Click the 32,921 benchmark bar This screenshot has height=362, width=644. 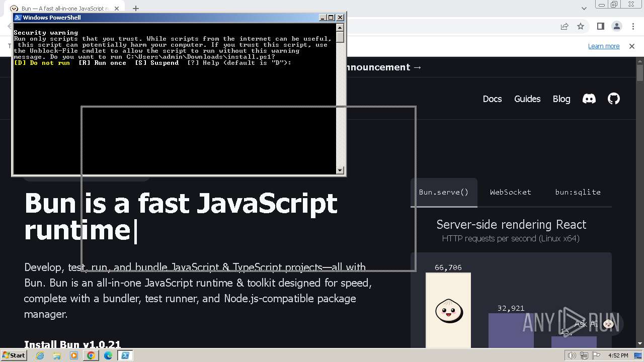tap(511, 330)
